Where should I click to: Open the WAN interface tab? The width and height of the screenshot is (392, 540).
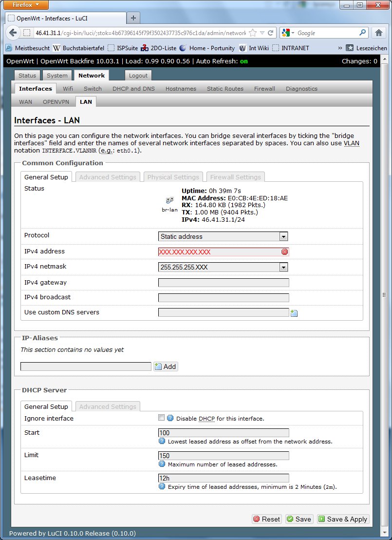[x=25, y=102]
